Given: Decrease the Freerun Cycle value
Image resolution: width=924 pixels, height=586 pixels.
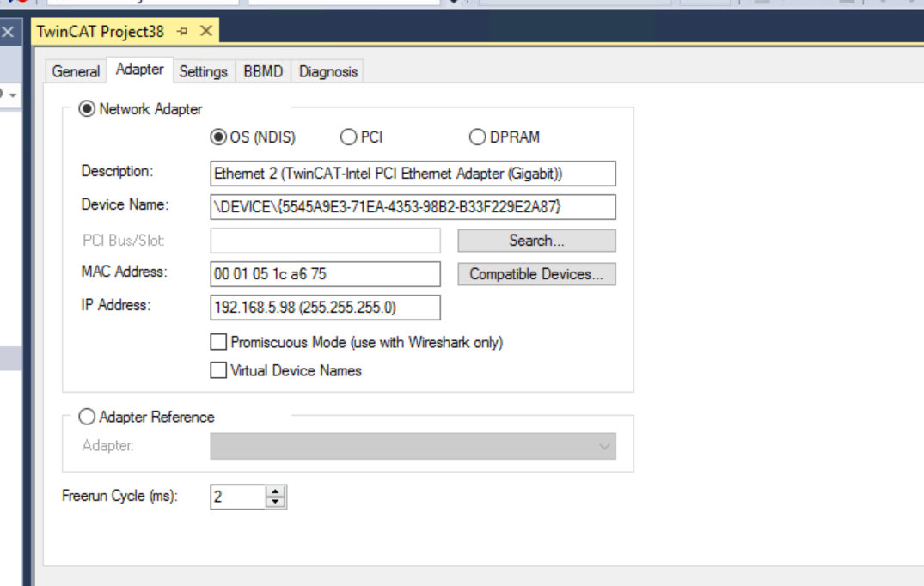Looking at the screenshot, I should (275, 503).
